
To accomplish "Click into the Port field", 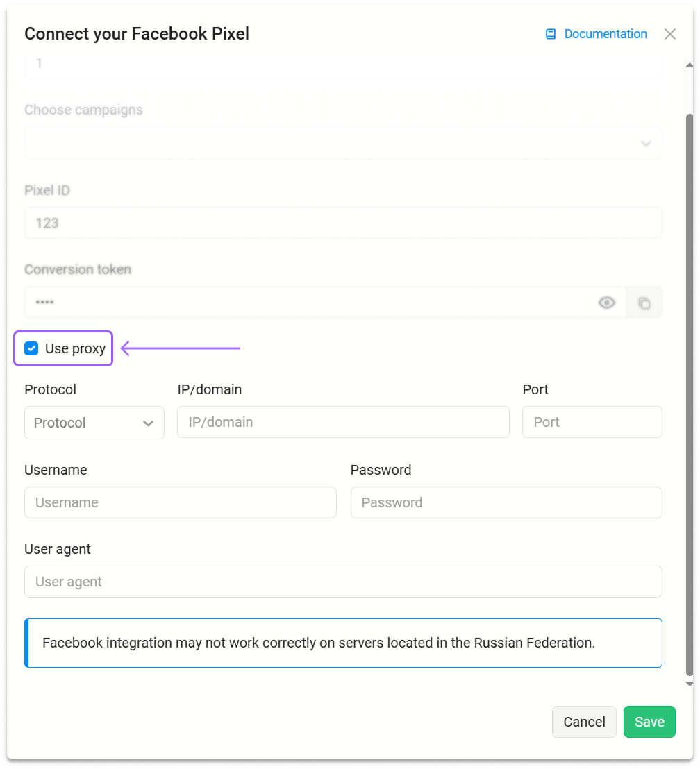I will click(x=592, y=422).
